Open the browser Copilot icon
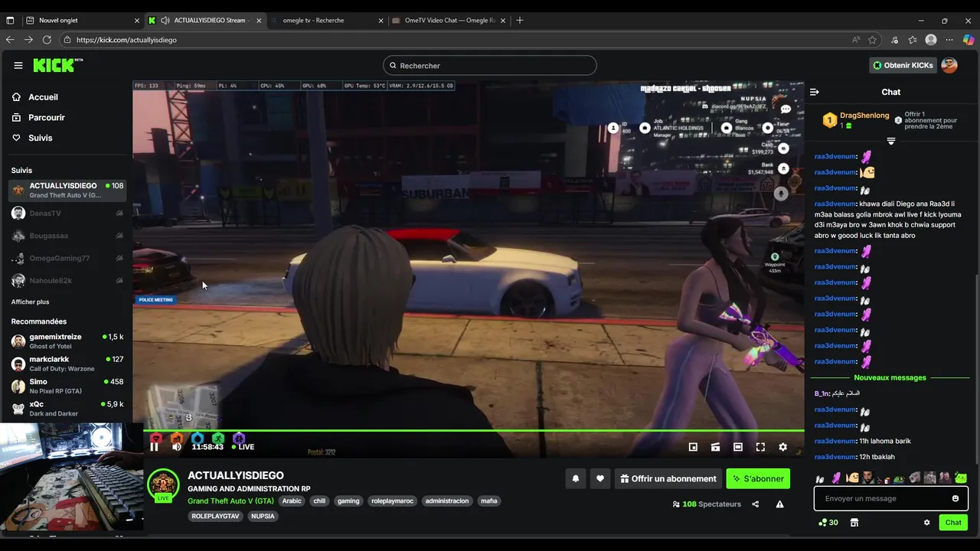 pos(969,40)
